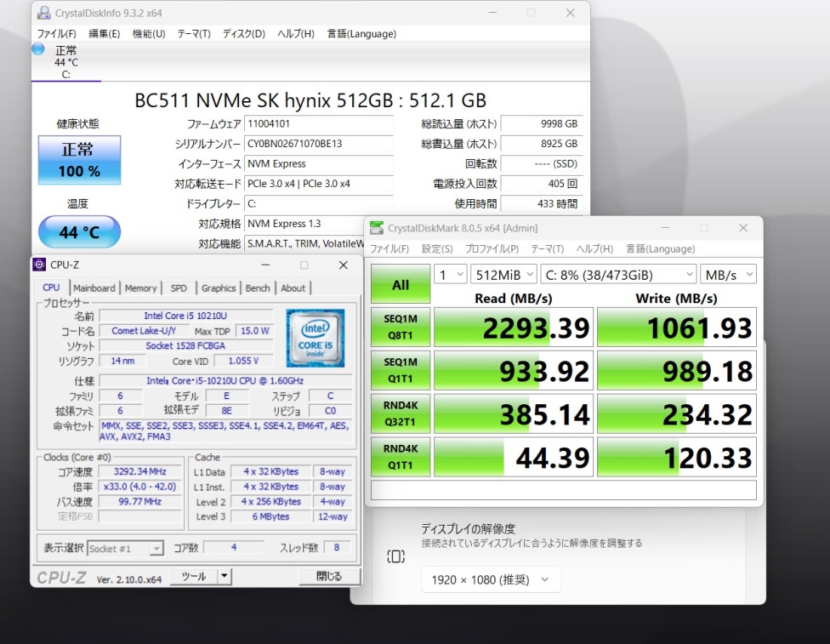The image size is (830, 644).
Task: Click the SEQ1M Q8T1 read result 2293.39
Action: (514, 328)
